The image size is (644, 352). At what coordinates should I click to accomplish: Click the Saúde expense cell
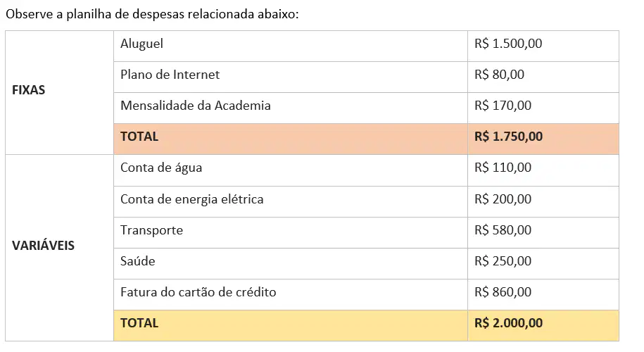click(291, 264)
